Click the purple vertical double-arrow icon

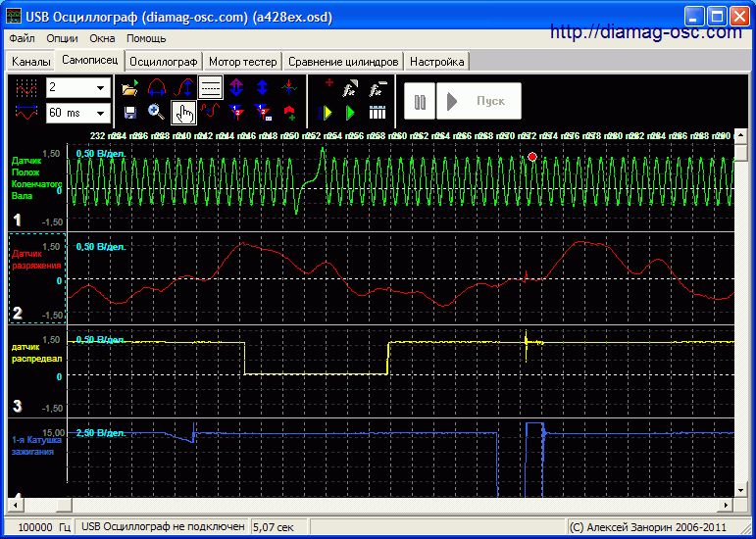pos(236,88)
